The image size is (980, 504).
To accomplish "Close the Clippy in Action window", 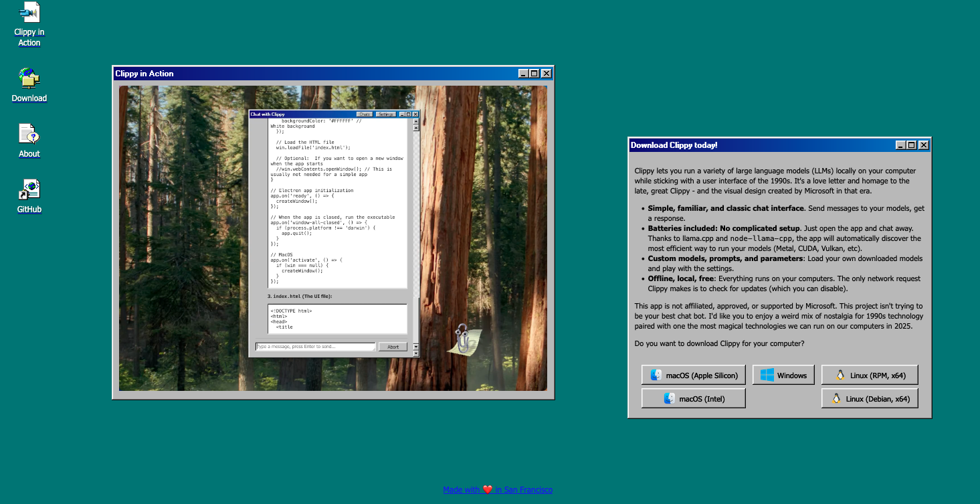I will tap(547, 74).
